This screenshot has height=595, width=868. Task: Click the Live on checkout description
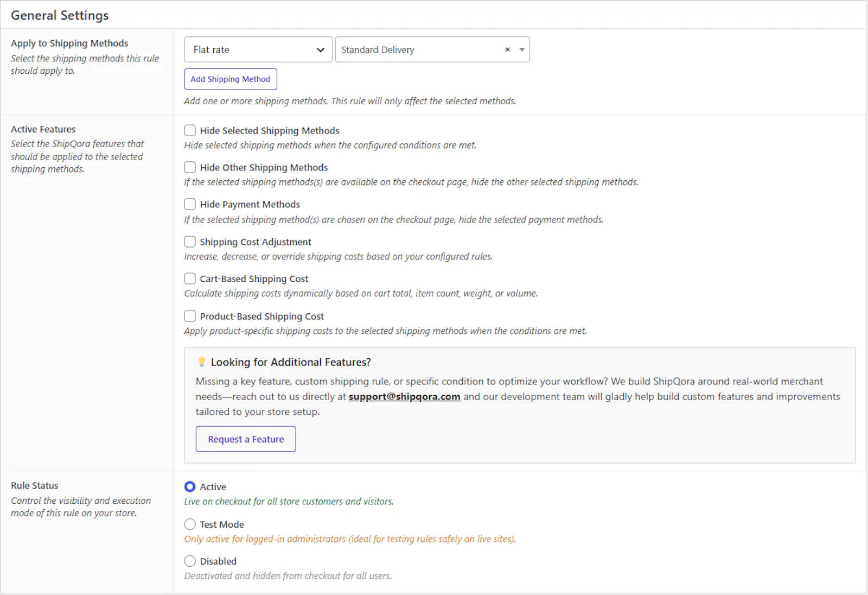(289, 502)
